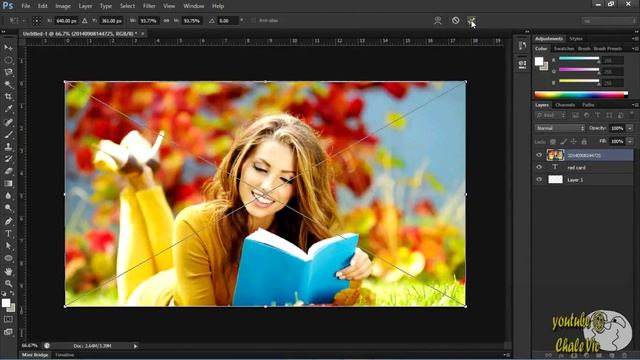Select the Blur tool
640x360 pixels.
coord(8,196)
